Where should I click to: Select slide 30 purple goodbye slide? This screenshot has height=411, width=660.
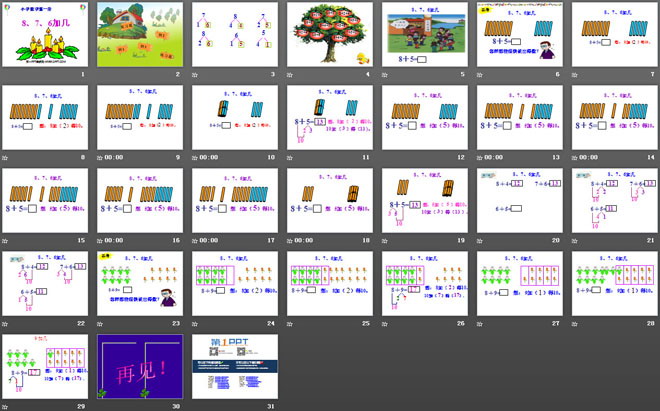(x=140, y=366)
